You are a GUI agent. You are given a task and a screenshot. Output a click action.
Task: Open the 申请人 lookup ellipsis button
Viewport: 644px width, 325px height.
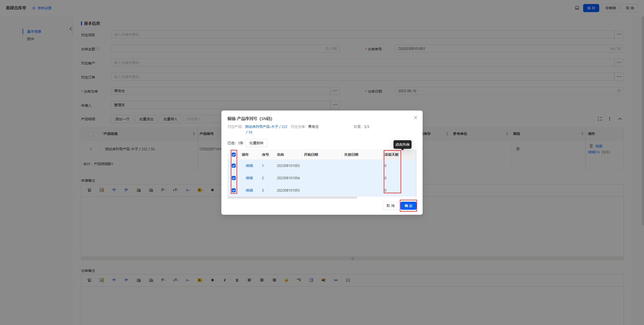[335, 105]
